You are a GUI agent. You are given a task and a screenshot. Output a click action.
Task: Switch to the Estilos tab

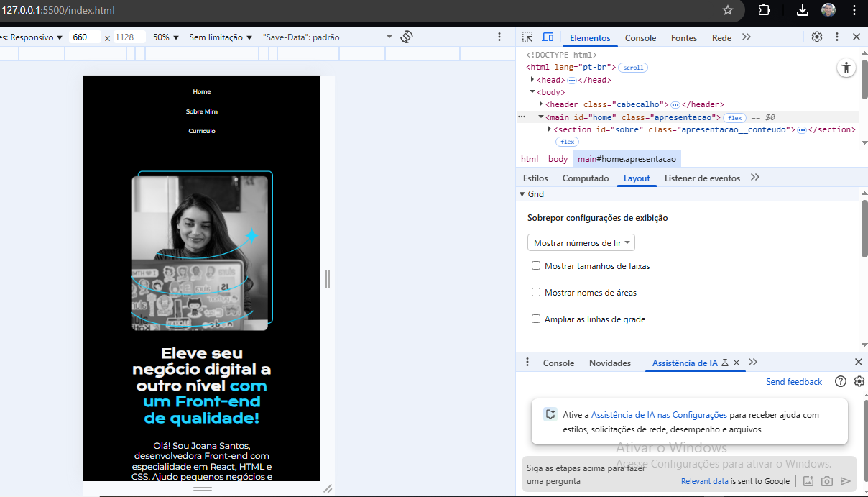point(535,178)
